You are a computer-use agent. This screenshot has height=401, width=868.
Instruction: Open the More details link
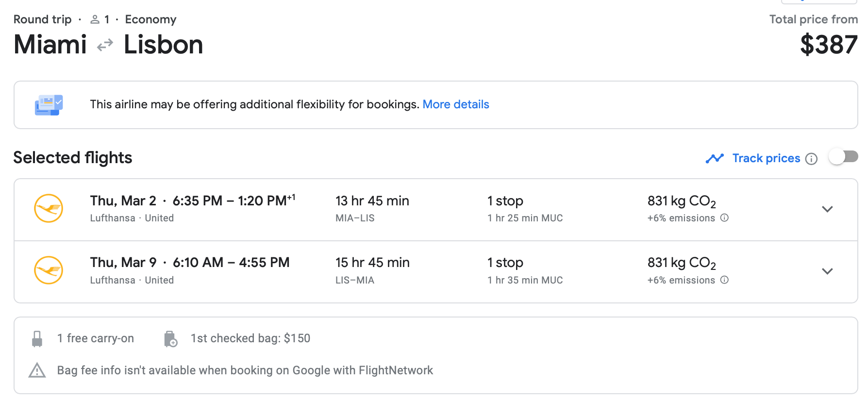click(455, 104)
